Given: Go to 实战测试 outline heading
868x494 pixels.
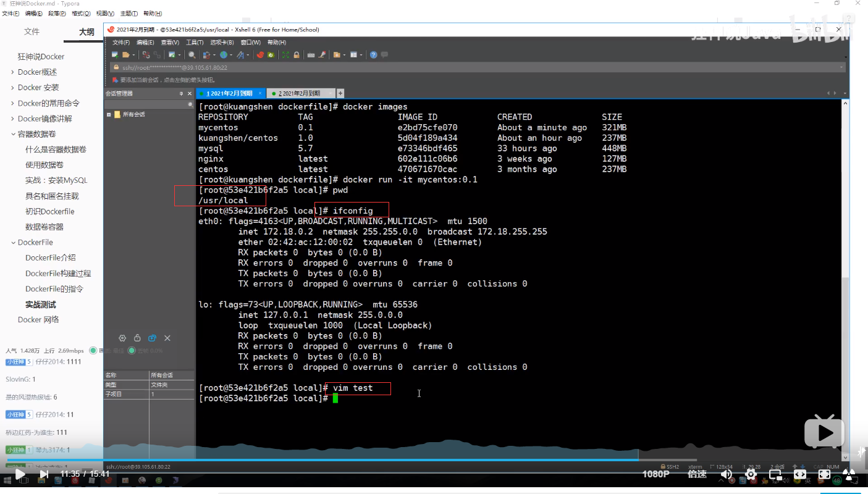Looking at the screenshot, I should (x=41, y=304).
